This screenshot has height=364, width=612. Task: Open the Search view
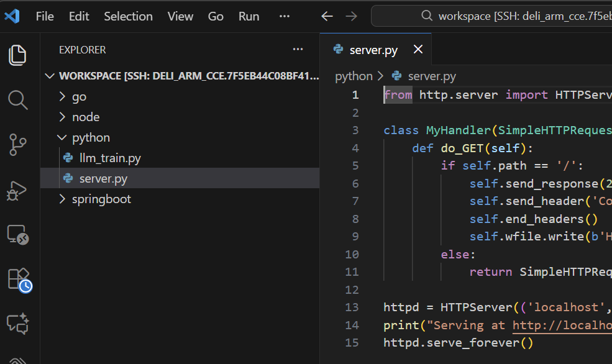point(18,99)
